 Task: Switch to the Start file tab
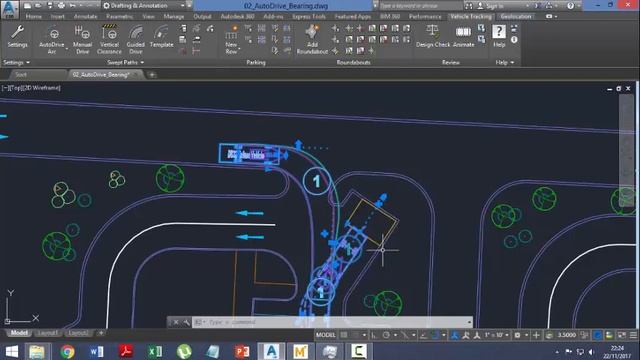[x=21, y=75]
